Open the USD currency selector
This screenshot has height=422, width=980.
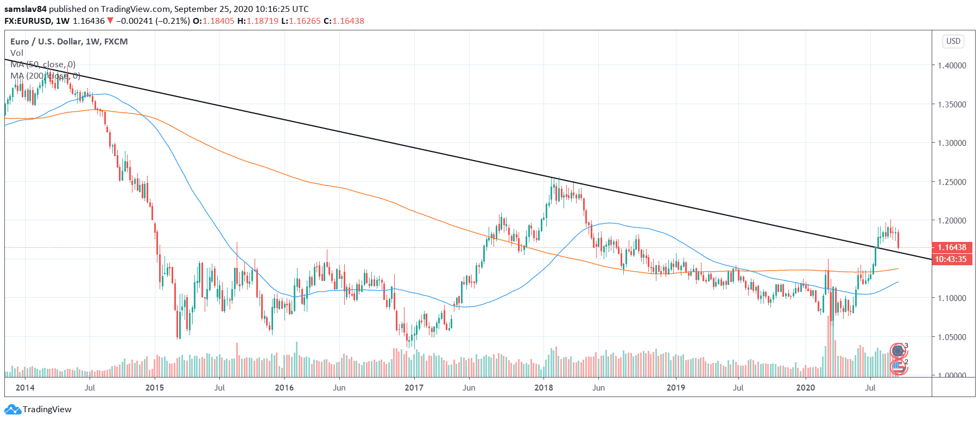click(953, 41)
